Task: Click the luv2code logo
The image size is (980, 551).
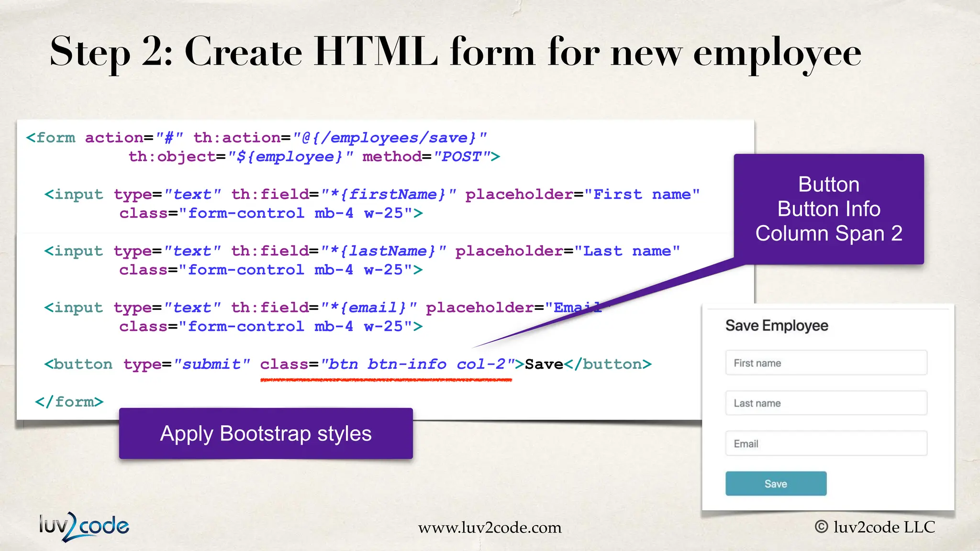Action: tap(84, 526)
